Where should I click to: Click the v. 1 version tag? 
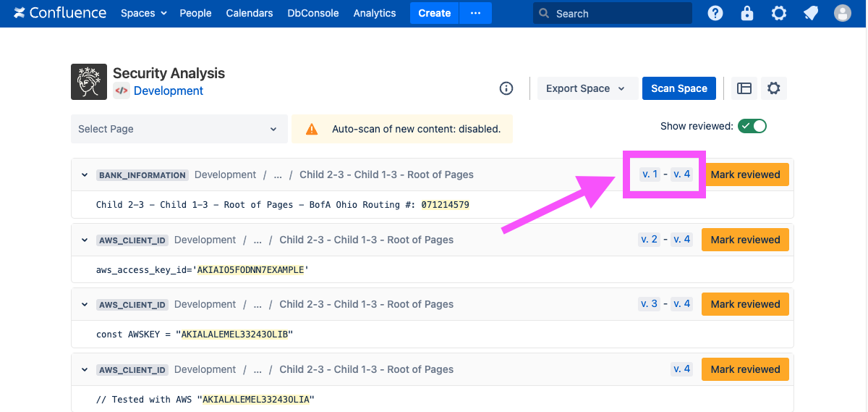[x=650, y=175]
